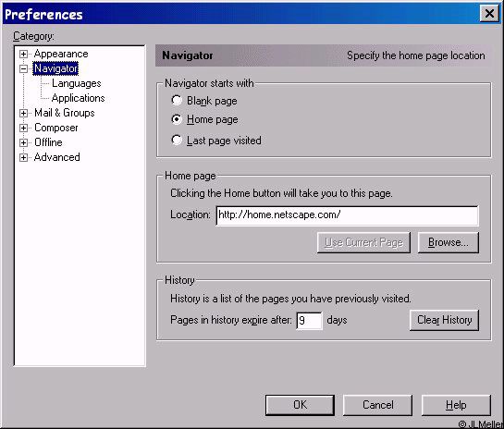
Task: Open the Applications subcategory
Action: 78,98
